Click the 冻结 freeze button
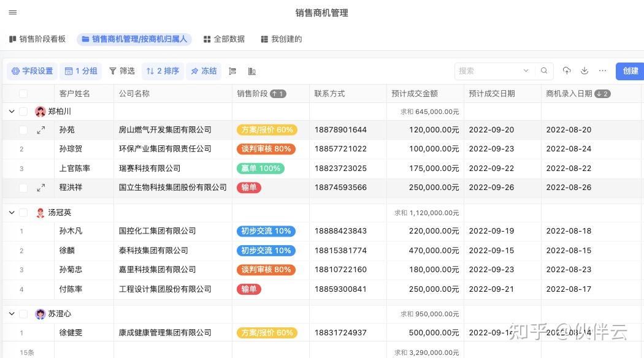This screenshot has height=358, width=644. (x=204, y=71)
